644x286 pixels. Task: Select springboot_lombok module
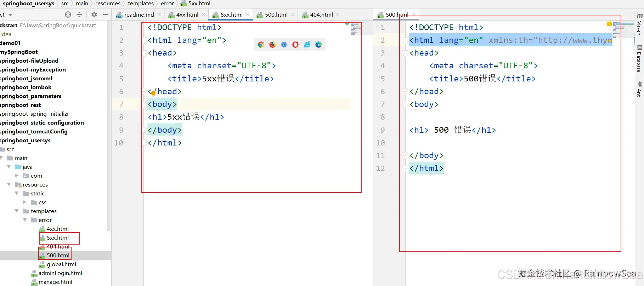coord(26,87)
